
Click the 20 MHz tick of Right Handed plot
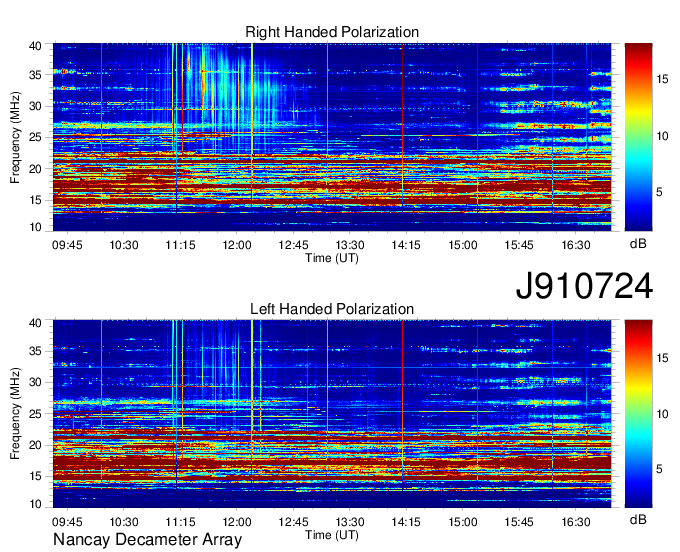tap(36, 169)
